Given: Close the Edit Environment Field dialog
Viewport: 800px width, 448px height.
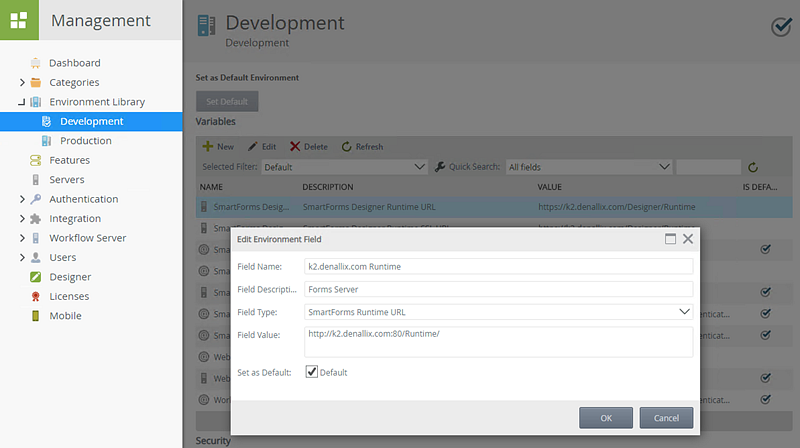Looking at the screenshot, I should tap(688, 239).
